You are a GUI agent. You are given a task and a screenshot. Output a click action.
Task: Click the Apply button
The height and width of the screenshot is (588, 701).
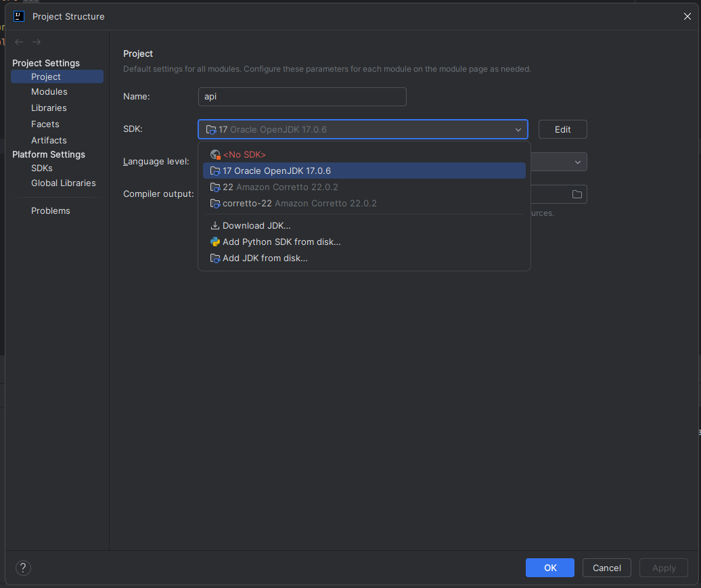coord(663,568)
